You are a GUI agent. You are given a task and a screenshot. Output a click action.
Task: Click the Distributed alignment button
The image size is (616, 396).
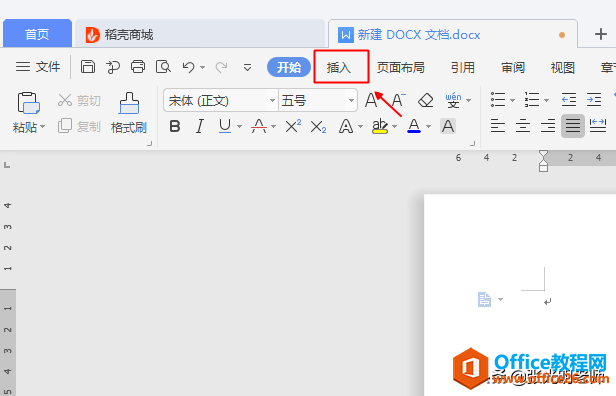coord(598,126)
